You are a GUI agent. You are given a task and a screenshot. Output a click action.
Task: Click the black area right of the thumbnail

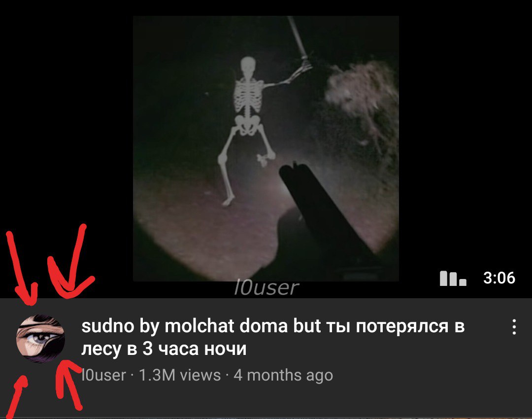(x=465, y=136)
